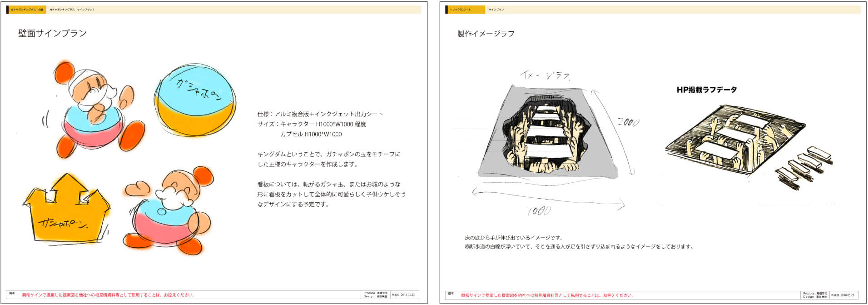Click the handwritten 'ガシャポン' on the capsule ball
The width and height of the screenshot is (868, 305).
pyautogui.click(x=198, y=90)
